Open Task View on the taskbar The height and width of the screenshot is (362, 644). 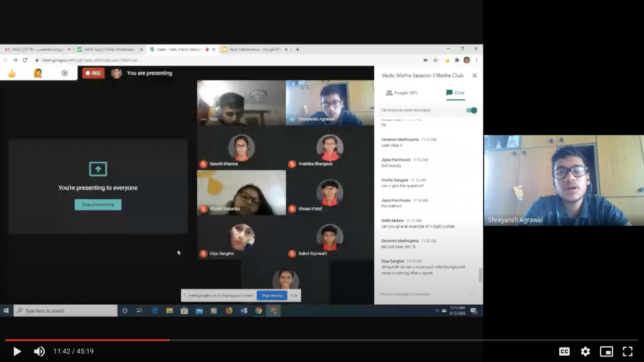point(139,310)
